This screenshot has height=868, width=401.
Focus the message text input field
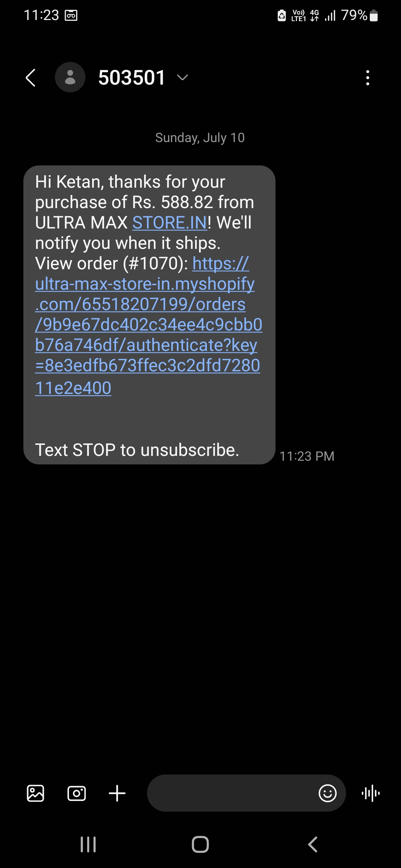point(230,793)
